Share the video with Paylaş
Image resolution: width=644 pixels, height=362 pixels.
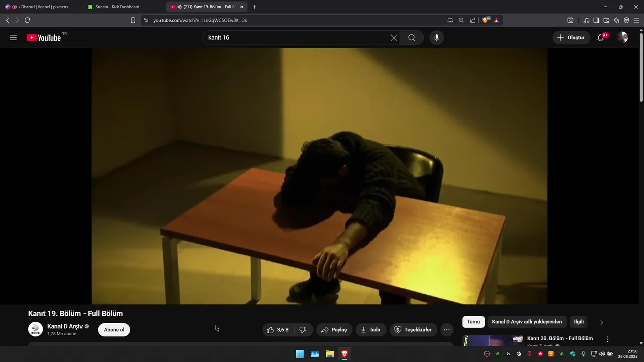pos(334,330)
